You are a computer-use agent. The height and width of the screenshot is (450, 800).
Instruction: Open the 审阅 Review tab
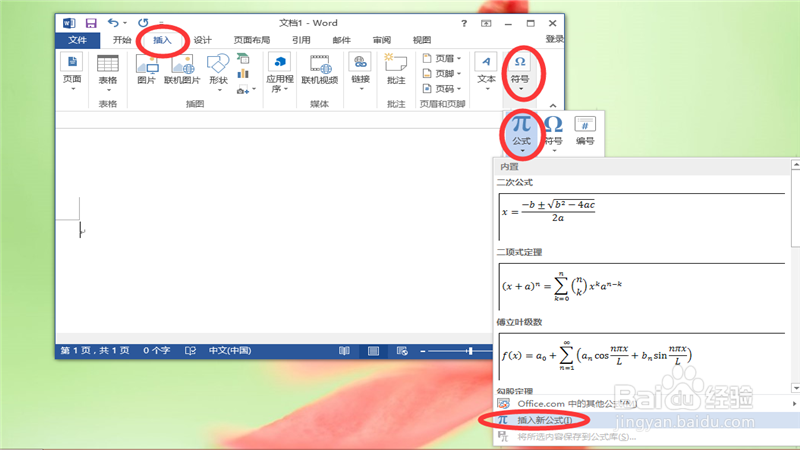pyautogui.click(x=382, y=40)
